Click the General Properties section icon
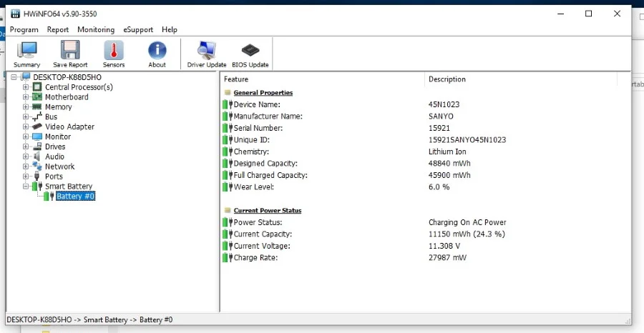This screenshot has width=644, height=333. pyautogui.click(x=228, y=93)
